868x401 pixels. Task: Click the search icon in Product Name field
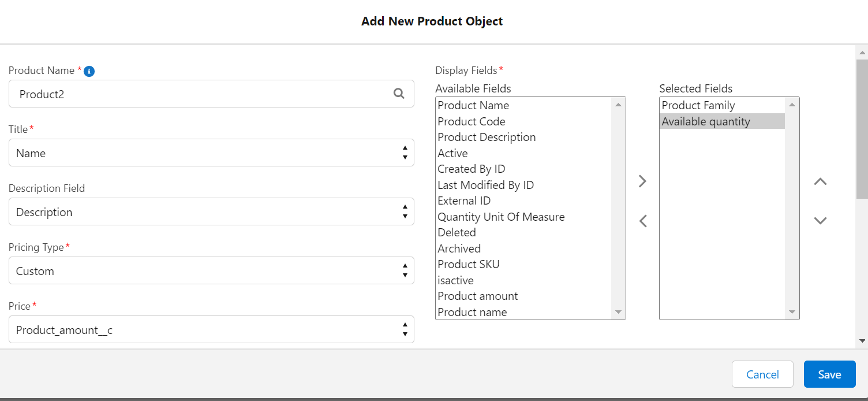399,94
